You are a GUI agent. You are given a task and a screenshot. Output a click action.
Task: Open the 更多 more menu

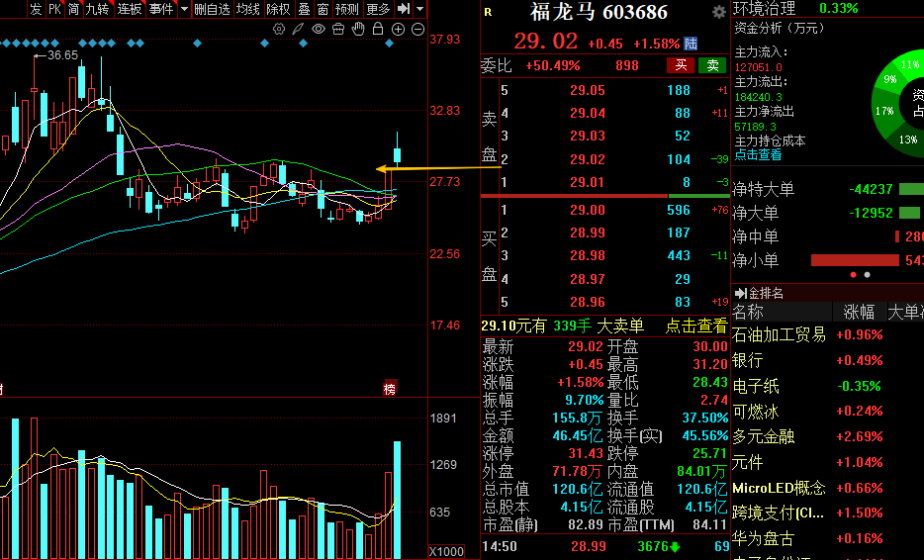point(378,9)
